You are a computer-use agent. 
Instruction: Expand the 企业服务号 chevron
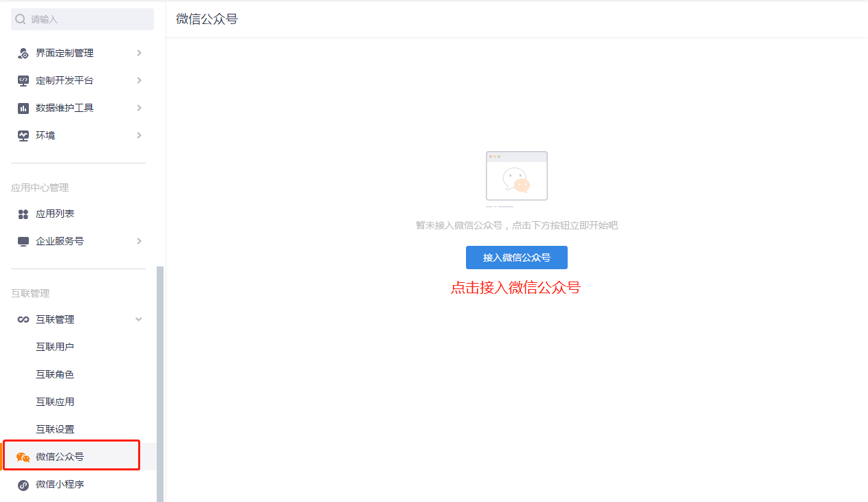coord(139,241)
